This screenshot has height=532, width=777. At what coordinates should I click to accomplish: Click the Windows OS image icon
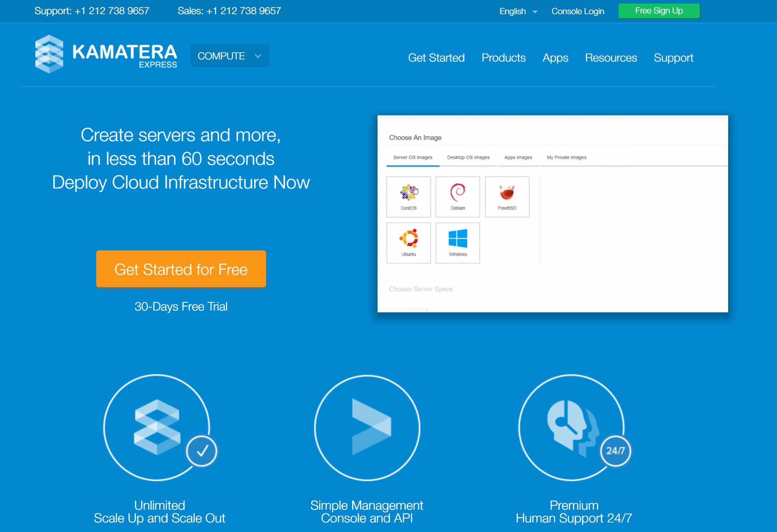point(457,241)
